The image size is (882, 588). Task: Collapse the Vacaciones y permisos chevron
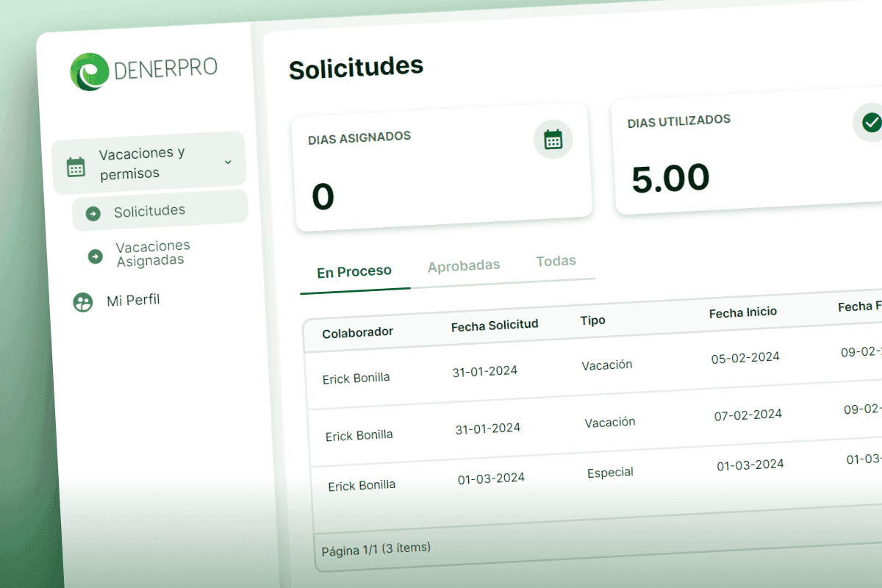pos(228,162)
